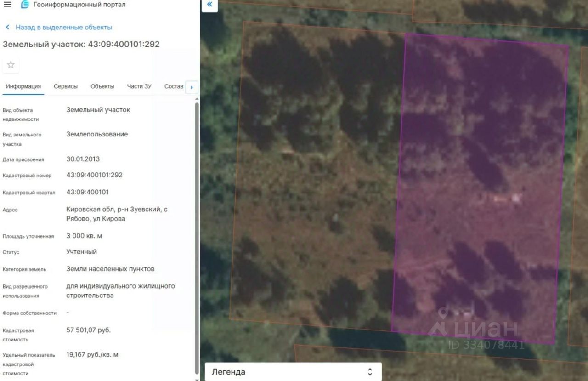Image resolution: width=588 pixels, height=381 pixels.
Task: Open the hamburger main menu
Action: [8, 5]
